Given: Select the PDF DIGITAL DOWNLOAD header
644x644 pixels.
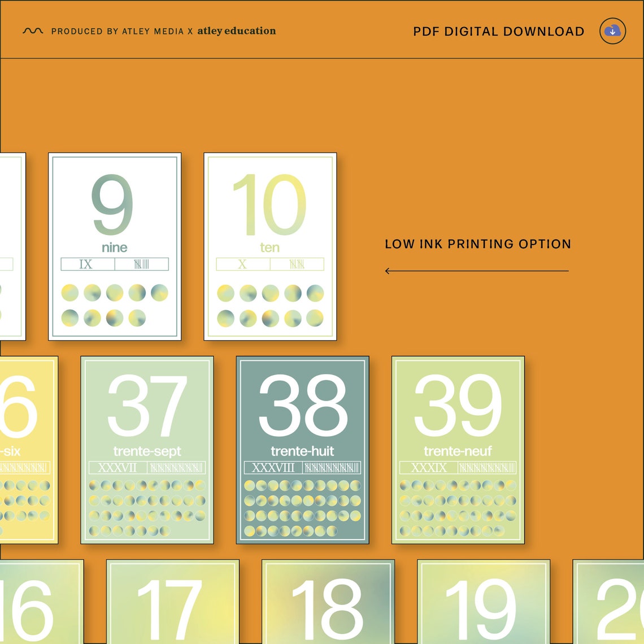Looking at the screenshot, I should click(498, 31).
